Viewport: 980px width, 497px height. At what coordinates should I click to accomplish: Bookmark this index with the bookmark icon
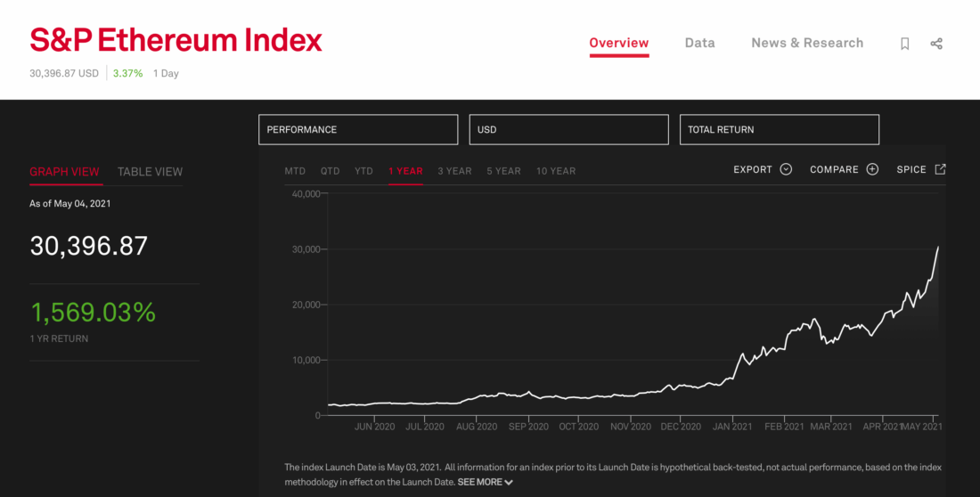[x=904, y=44]
